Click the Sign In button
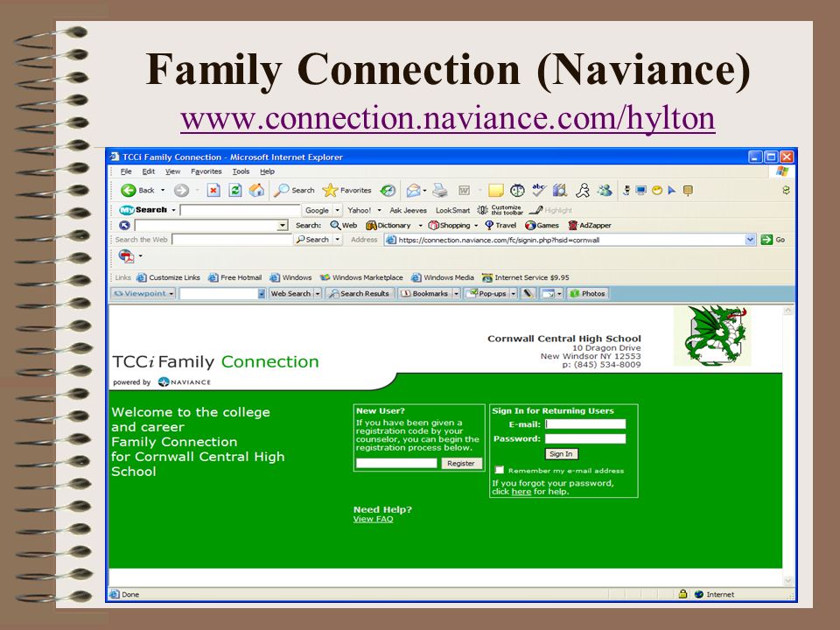Screen dimensions: 840x630 [x=561, y=454]
